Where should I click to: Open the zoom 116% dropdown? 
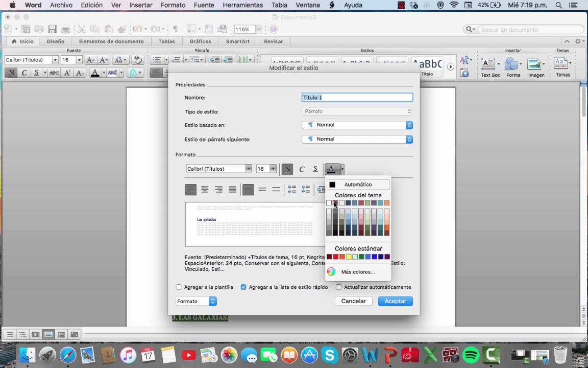259,29
